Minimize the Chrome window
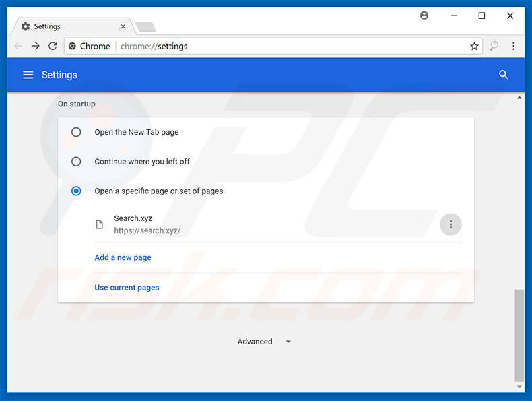The width and height of the screenshot is (532, 401). (454, 16)
